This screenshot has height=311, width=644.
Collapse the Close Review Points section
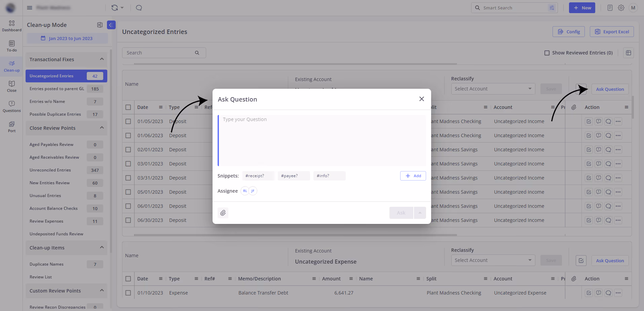click(x=102, y=128)
